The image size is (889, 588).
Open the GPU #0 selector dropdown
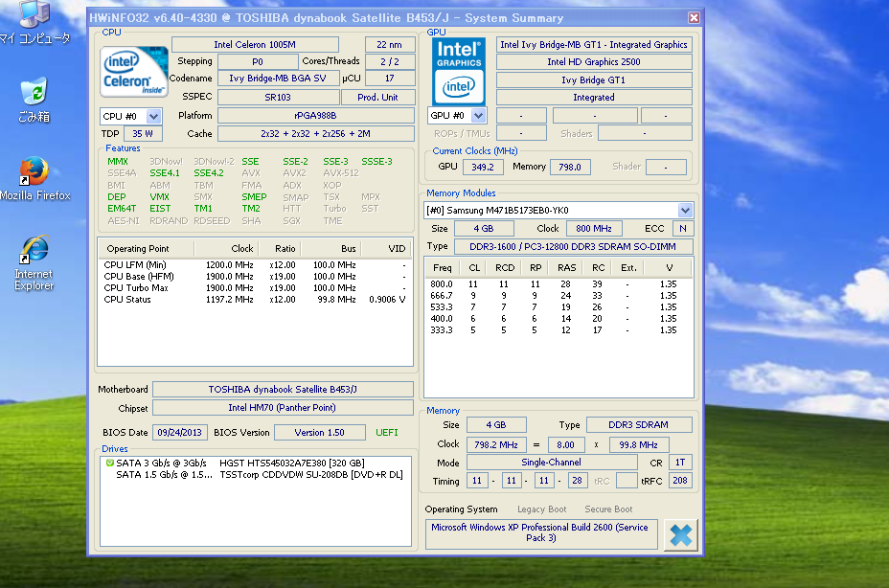tap(477, 116)
